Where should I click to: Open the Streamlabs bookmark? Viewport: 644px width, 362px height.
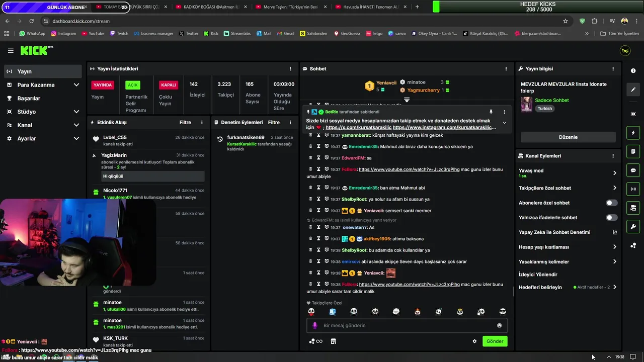pos(236,34)
